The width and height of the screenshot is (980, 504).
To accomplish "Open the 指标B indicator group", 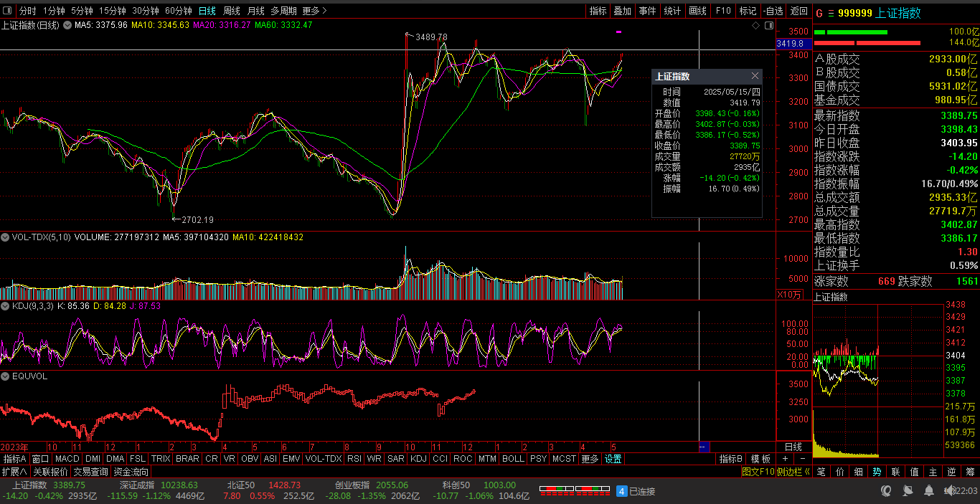I will coord(732,459).
